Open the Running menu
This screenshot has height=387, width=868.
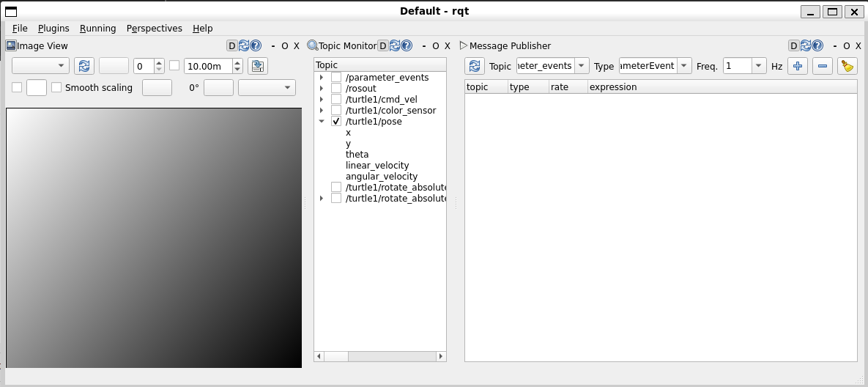tap(98, 29)
